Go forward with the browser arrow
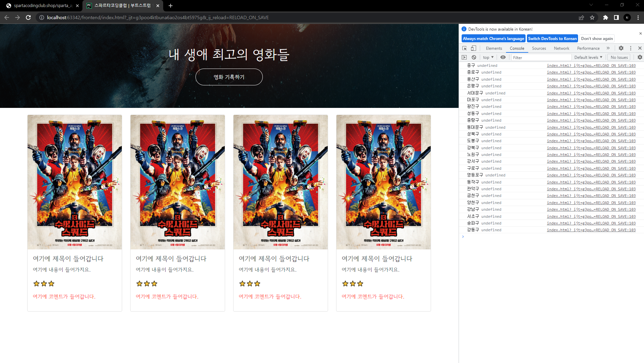Image resolution: width=644 pixels, height=363 pixels. pyautogui.click(x=17, y=17)
